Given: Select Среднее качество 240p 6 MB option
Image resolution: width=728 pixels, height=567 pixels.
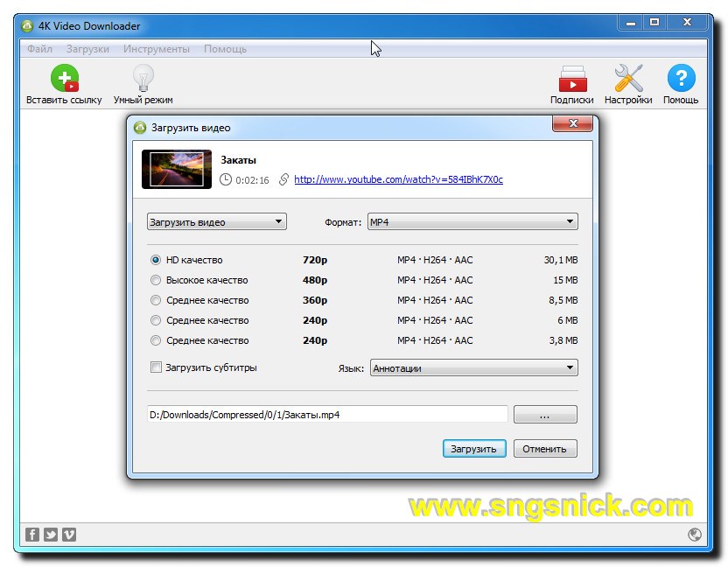Looking at the screenshot, I should [156, 320].
